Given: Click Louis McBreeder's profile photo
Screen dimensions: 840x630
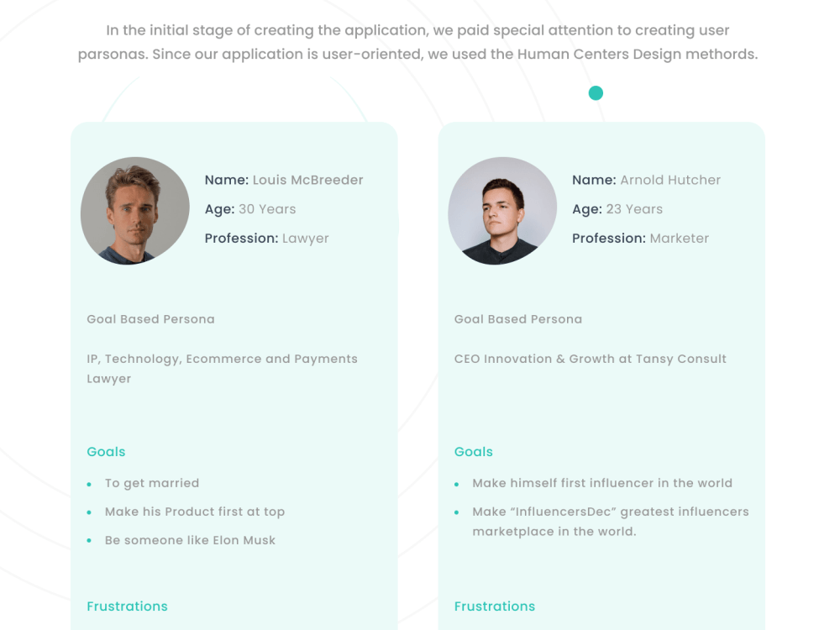Looking at the screenshot, I should coord(135,211).
